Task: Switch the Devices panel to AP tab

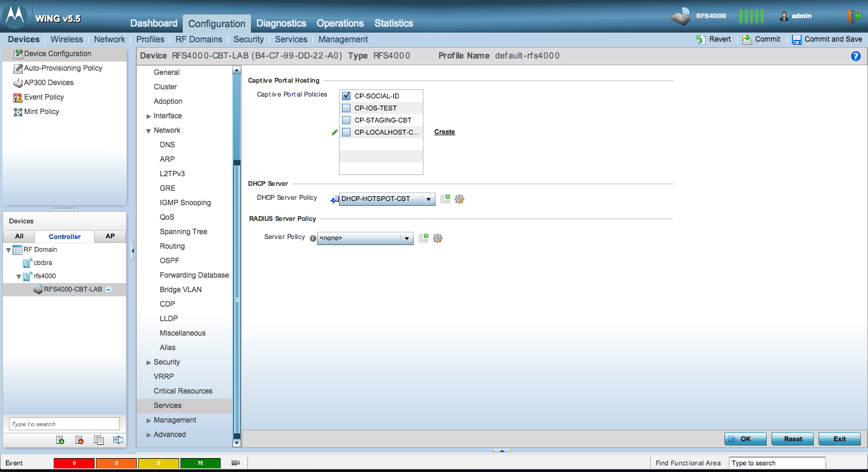Action: [110, 237]
